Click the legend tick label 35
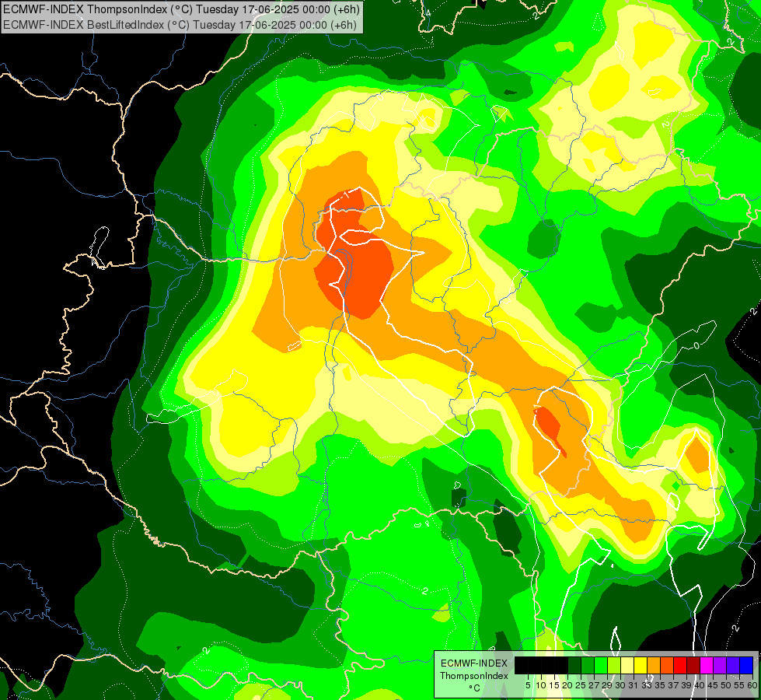Viewport: 761px width, 700px height. point(661,685)
